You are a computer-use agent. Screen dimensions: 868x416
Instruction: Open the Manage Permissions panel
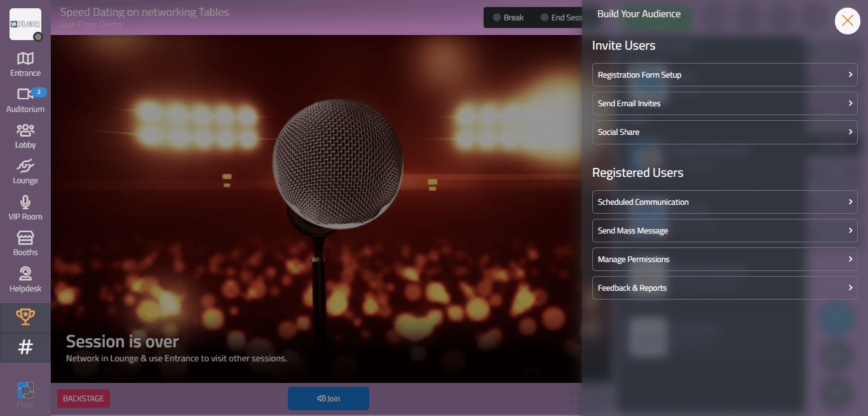[724, 259]
